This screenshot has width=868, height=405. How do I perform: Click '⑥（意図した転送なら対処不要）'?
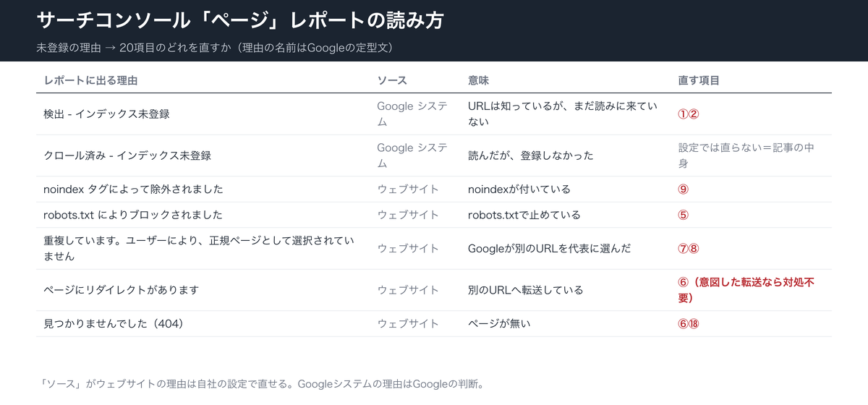point(746,290)
